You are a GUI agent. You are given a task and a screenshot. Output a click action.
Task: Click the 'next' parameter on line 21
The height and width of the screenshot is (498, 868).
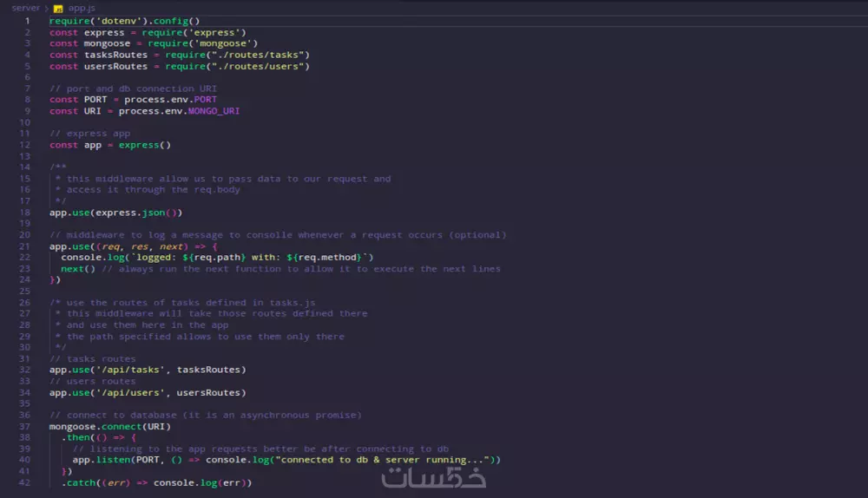pyautogui.click(x=171, y=246)
